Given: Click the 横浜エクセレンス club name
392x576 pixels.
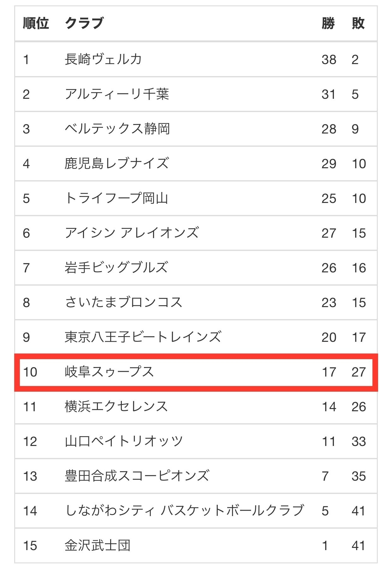Looking at the screenshot, I should (116, 407).
